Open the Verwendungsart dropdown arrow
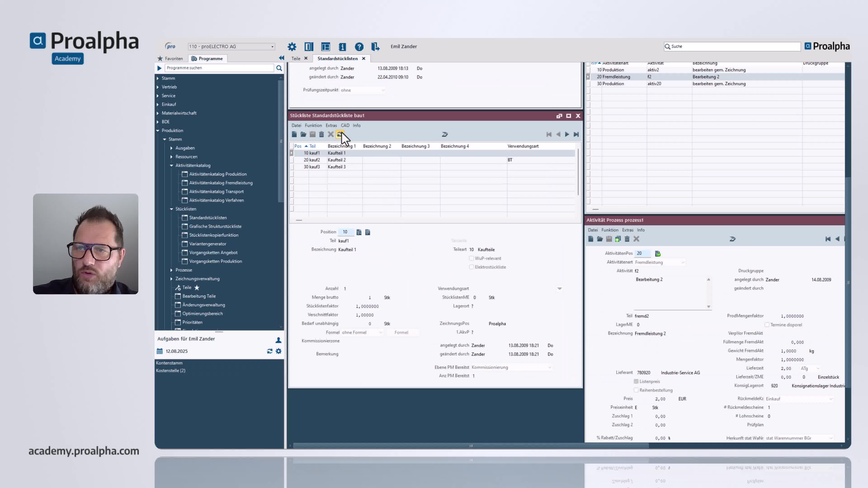Image resolution: width=868 pixels, height=488 pixels. pos(560,289)
